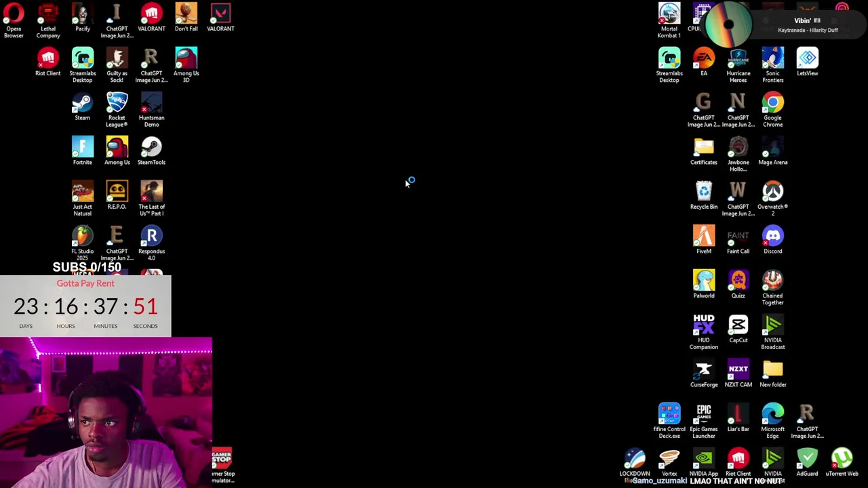This screenshot has height=488, width=868.
Task: Open the HUD Companion shortcut
Action: click(704, 332)
